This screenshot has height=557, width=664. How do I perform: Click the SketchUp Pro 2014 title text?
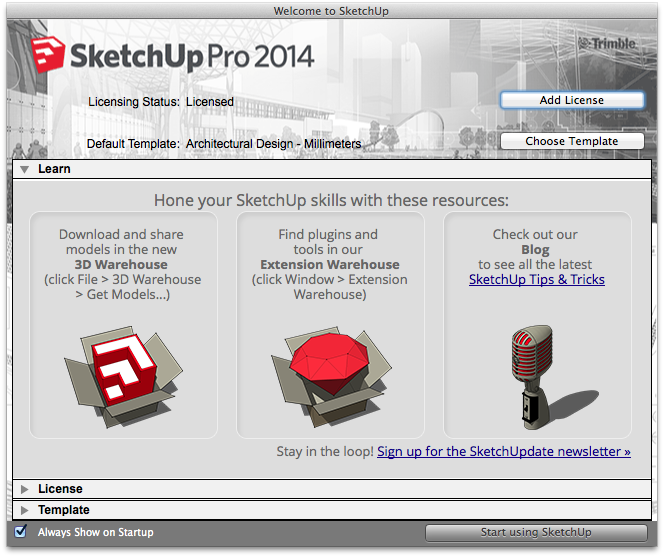192,56
